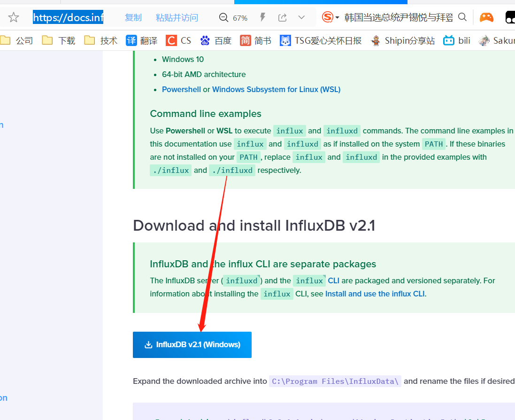Image resolution: width=515 pixels, height=420 pixels.
Task: Click the lightning speed-boost icon
Action: [262, 17]
